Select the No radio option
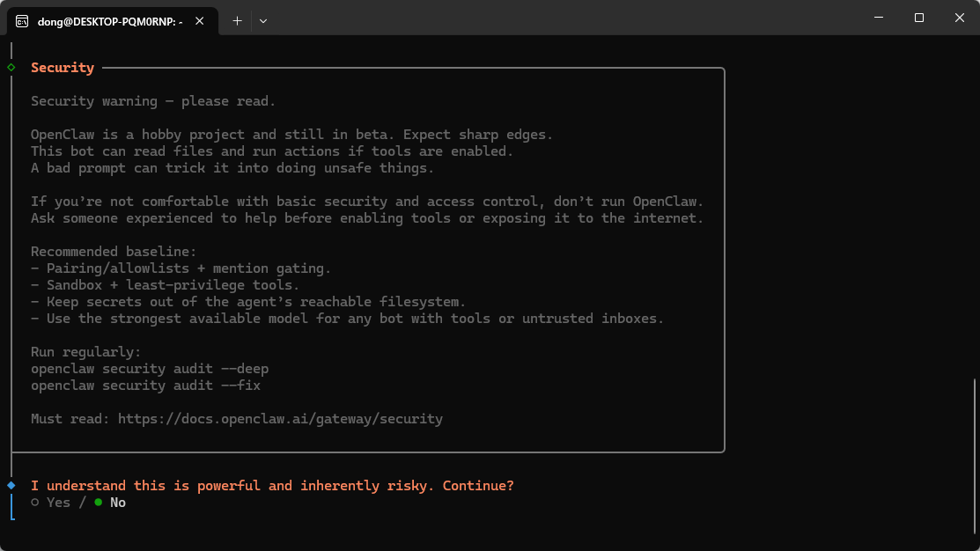 (110, 503)
